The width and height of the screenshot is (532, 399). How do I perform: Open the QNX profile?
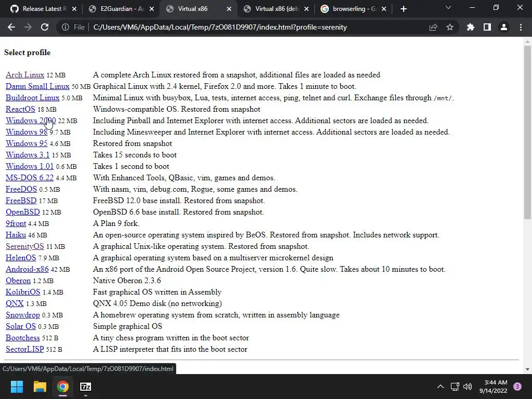pyautogui.click(x=15, y=303)
